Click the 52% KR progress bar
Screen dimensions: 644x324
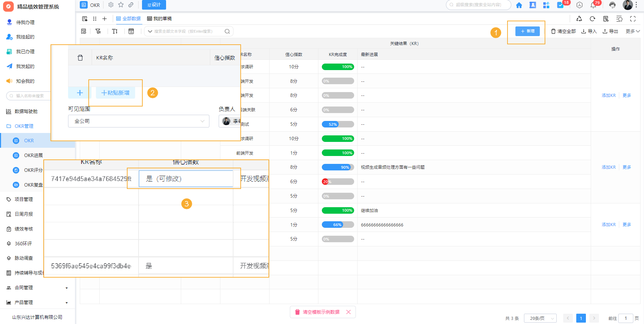[338, 124]
